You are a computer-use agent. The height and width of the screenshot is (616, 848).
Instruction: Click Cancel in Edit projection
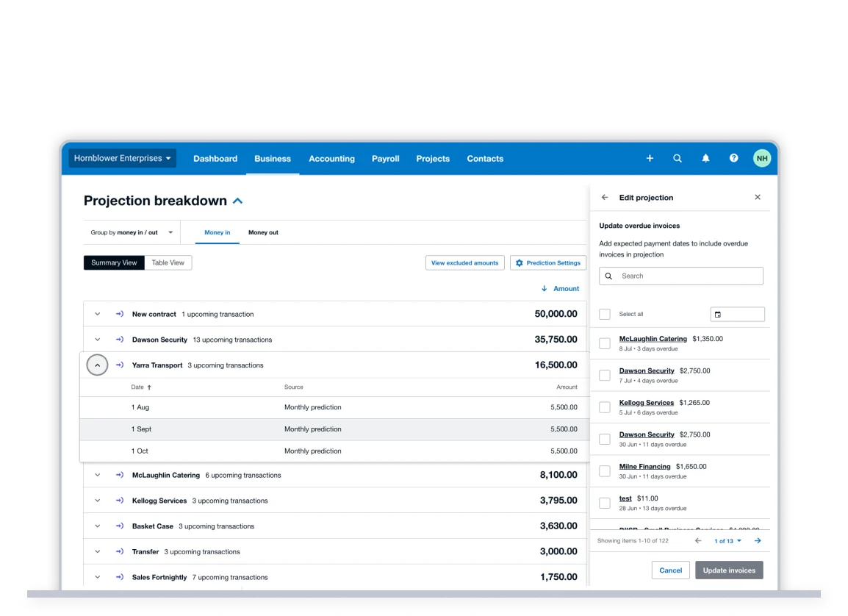(671, 570)
